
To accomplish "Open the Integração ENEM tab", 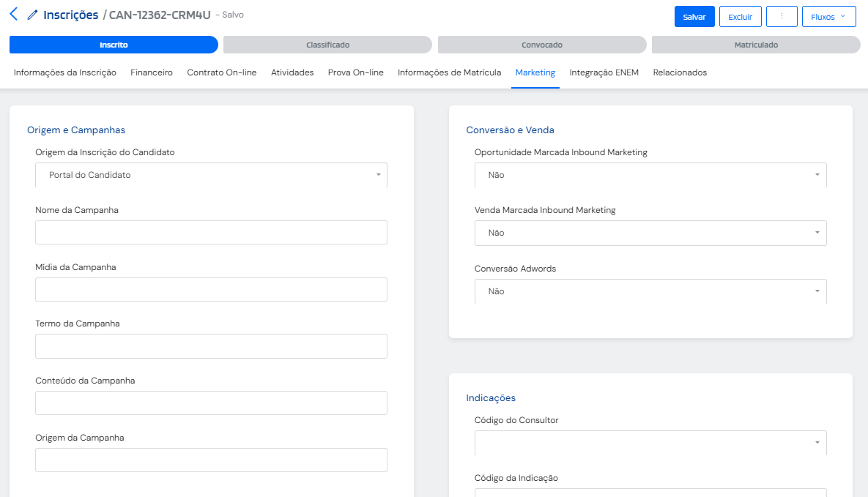I will coord(604,72).
